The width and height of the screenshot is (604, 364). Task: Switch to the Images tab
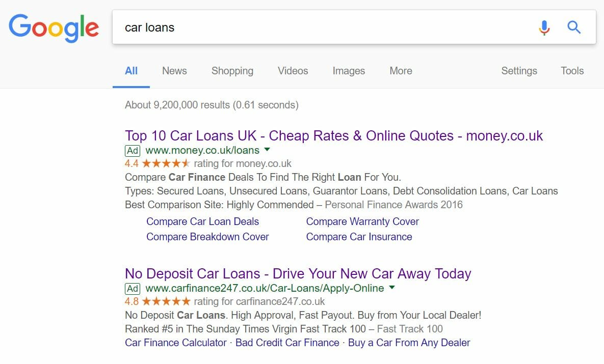pyautogui.click(x=349, y=71)
